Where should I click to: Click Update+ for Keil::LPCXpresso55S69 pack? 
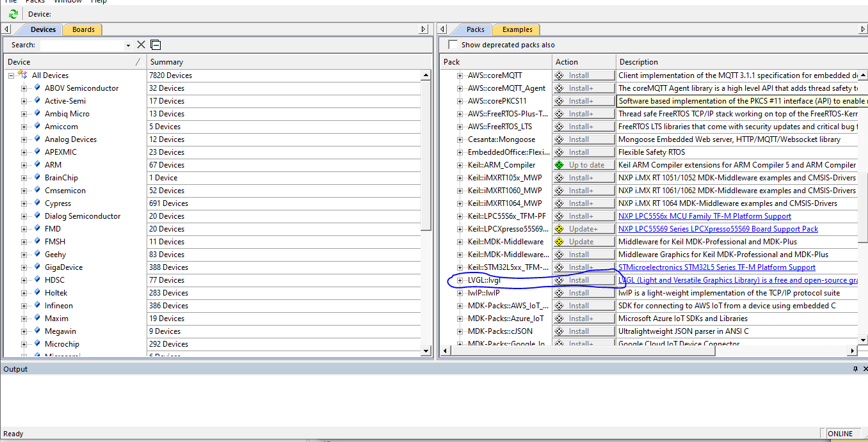pyautogui.click(x=584, y=229)
